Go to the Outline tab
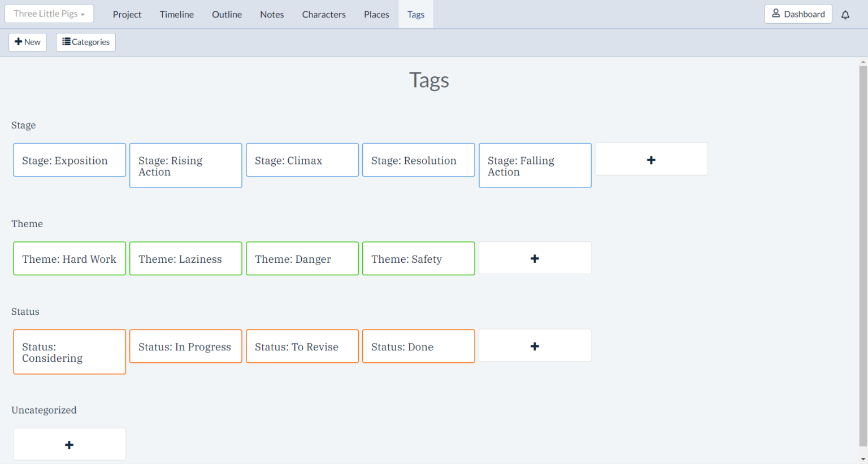The width and height of the screenshot is (868, 464). tap(227, 15)
